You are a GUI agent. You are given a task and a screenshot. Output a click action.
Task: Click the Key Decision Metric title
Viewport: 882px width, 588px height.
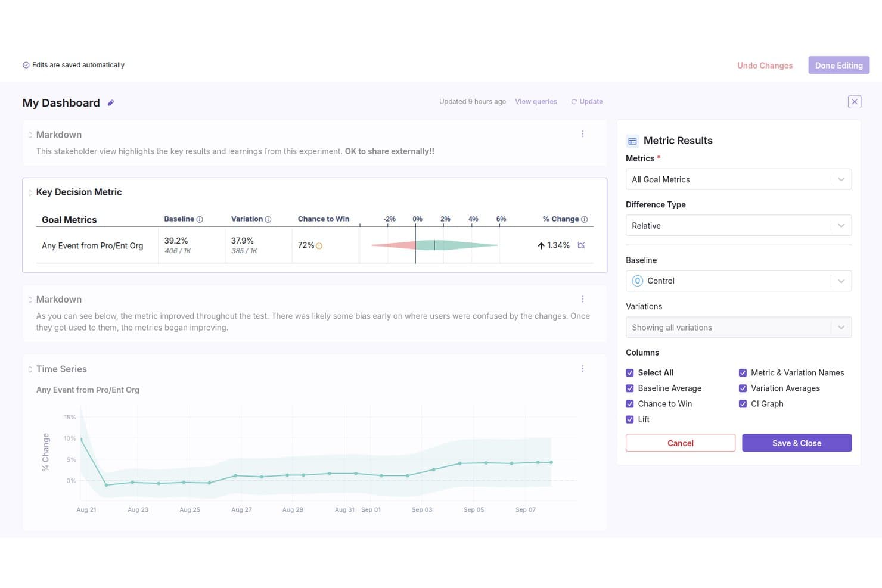tap(79, 192)
